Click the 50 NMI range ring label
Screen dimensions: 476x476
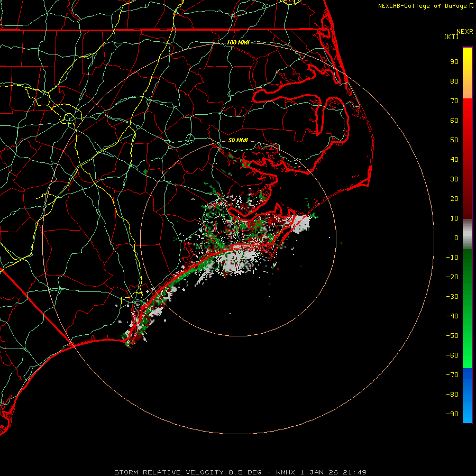click(238, 140)
